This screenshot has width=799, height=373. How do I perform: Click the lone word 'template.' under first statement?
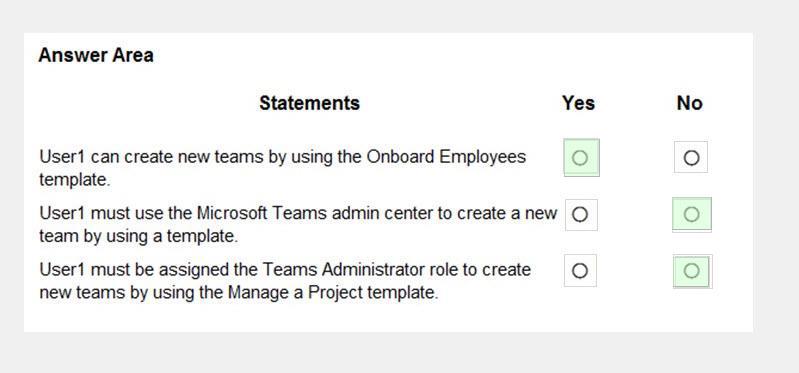[75, 180]
